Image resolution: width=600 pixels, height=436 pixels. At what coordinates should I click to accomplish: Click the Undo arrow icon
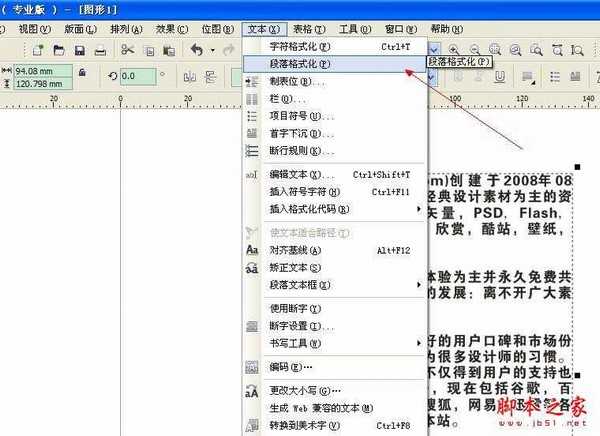[197, 49]
